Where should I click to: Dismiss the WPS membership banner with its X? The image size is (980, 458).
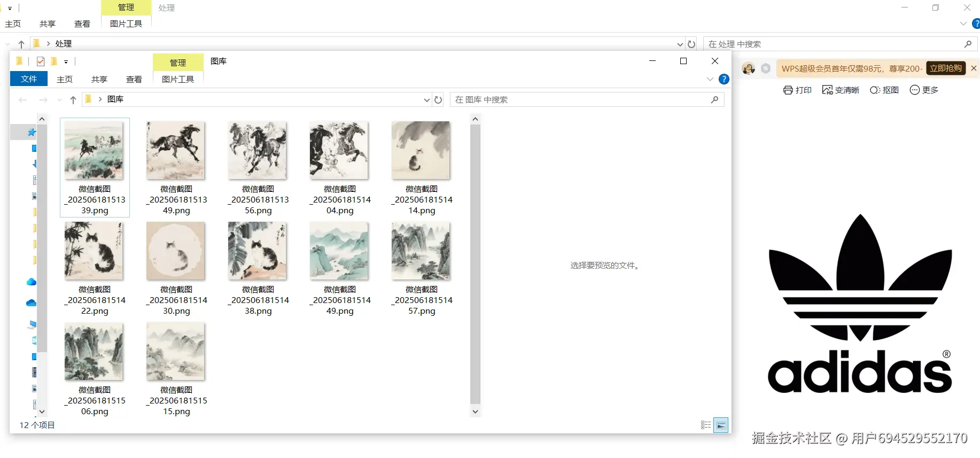pos(974,68)
